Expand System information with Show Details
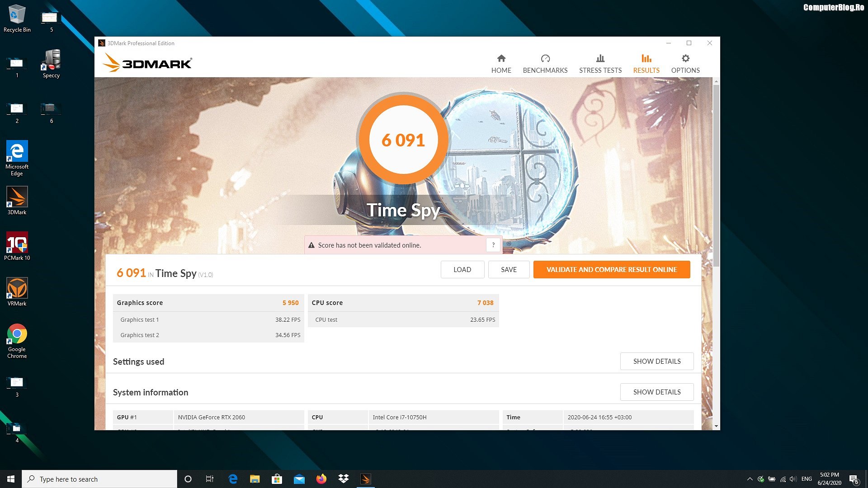This screenshot has height=488, width=868. (656, 392)
